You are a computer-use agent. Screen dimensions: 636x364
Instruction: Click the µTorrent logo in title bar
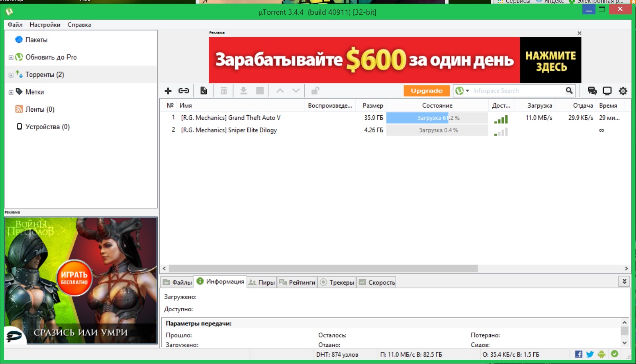pyautogui.click(x=9, y=11)
